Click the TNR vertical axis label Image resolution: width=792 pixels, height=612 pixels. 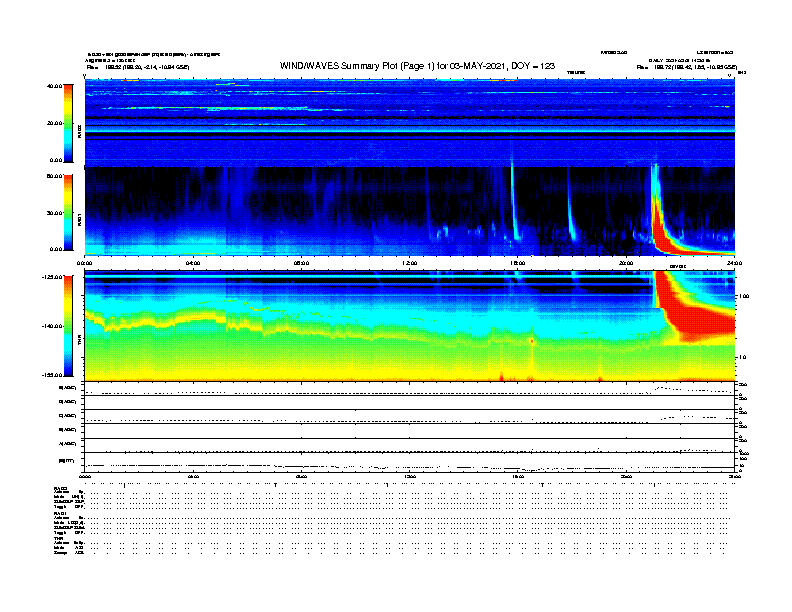(x=79, y=341)
